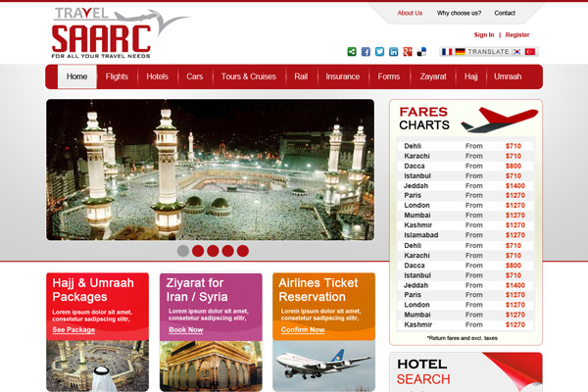This screenshot has width=588, height=392.
Task: Select the German flag translation
Action: [x=461, y=51]
